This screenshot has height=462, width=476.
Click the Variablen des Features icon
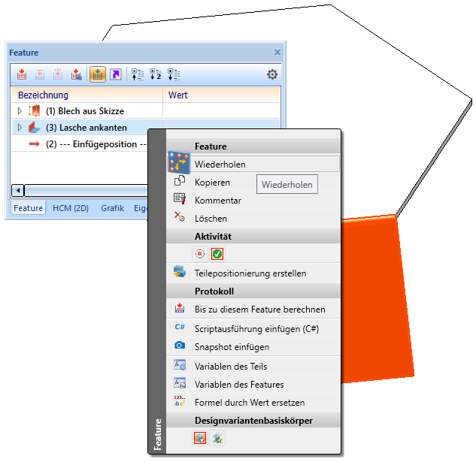180,383
